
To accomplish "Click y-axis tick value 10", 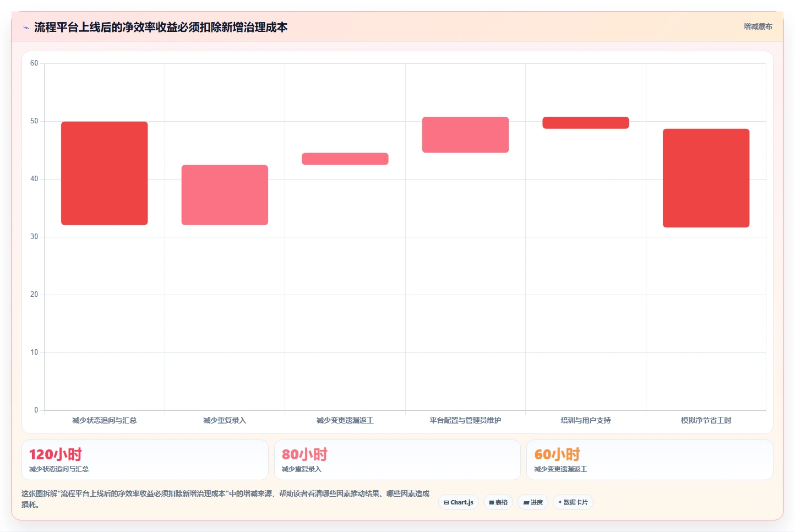I will click(34, 352).
